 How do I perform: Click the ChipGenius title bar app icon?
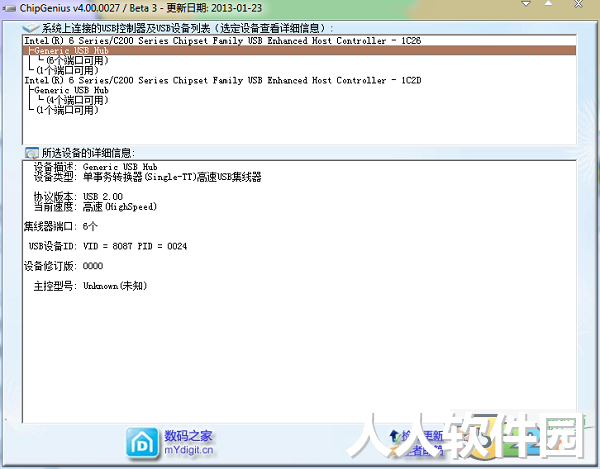pos(9,8)
